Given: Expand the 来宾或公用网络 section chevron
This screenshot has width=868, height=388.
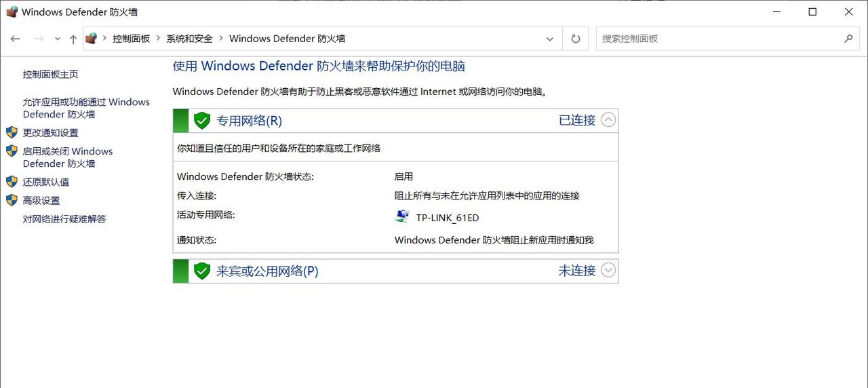Looking at the screenshot, I should tap(608, 271).
